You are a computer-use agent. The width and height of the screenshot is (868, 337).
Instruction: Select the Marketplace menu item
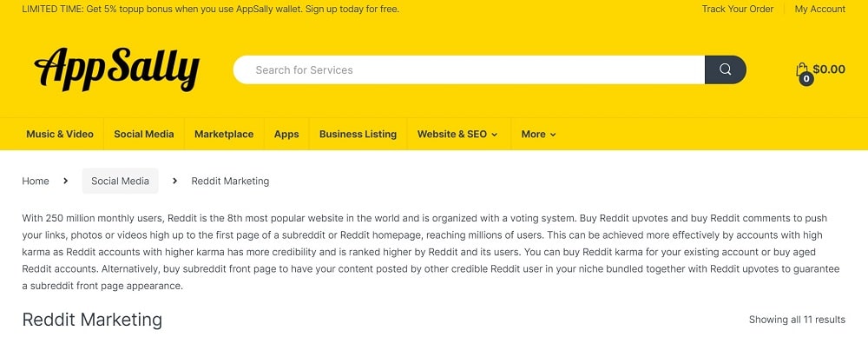pos(224,134)
